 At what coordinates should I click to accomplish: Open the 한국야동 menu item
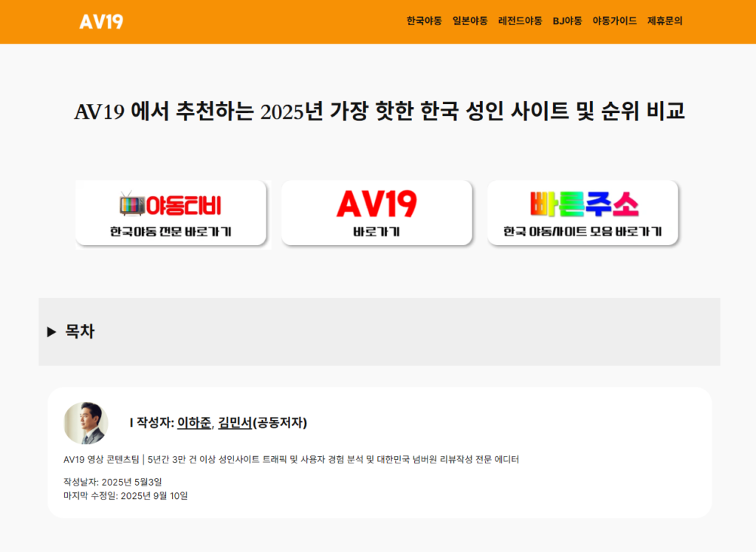click(424, 21)
